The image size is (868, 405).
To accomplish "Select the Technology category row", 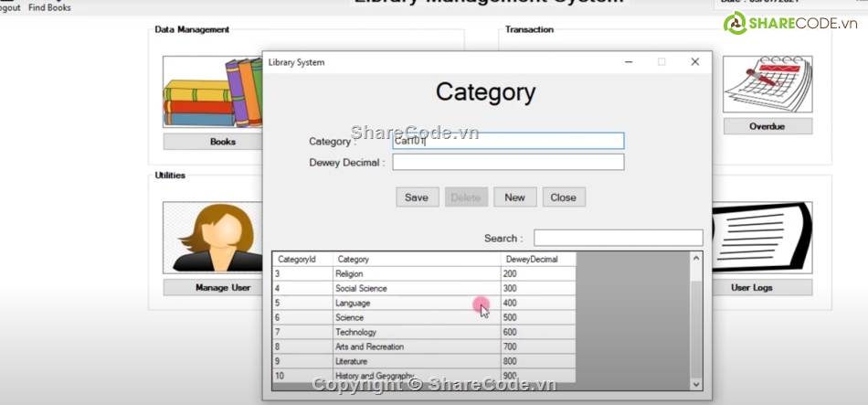I will [416, 332].
